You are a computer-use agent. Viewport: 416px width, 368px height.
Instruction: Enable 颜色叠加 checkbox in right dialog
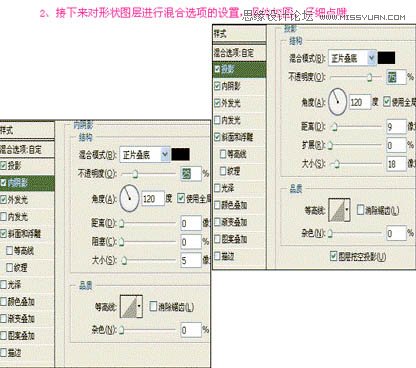[217, 205]
